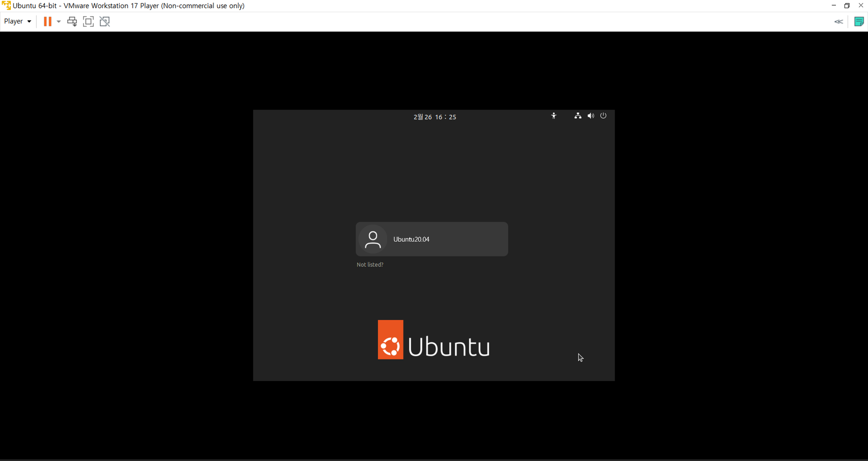Restore down the VMware window
The height and width of the screenshot is (461, 868).
pyautogui.click(x=847, y=6)
